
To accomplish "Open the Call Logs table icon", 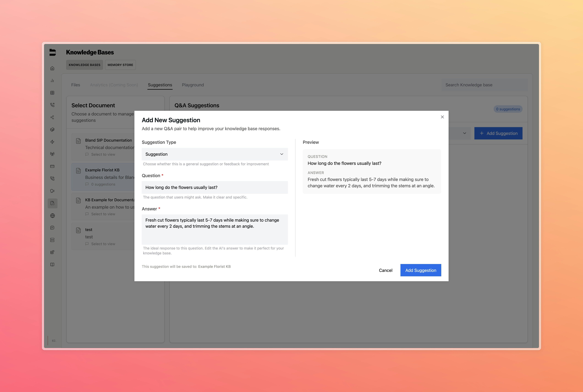I will click(x=52, y=93).
